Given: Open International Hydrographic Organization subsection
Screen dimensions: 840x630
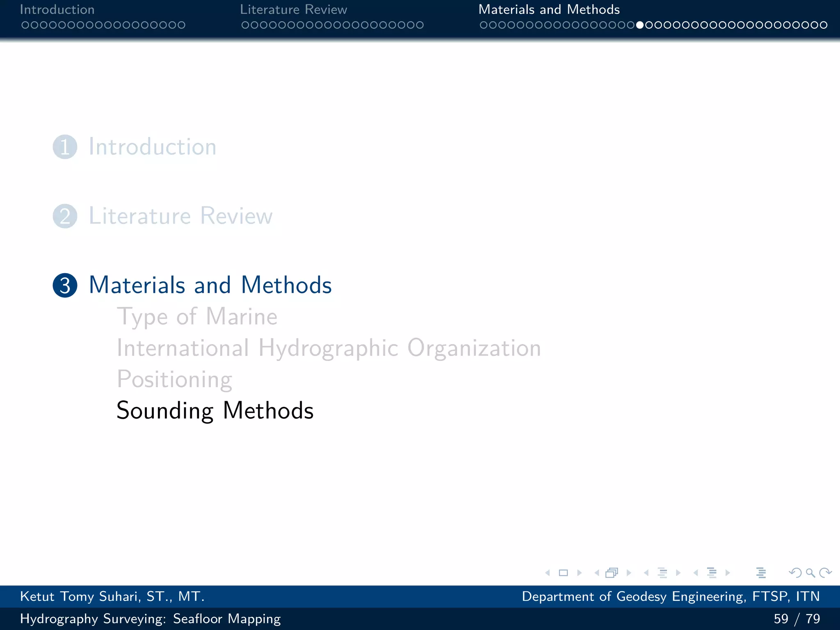Looking at the screenshot, I should click(x=329, y=348).
